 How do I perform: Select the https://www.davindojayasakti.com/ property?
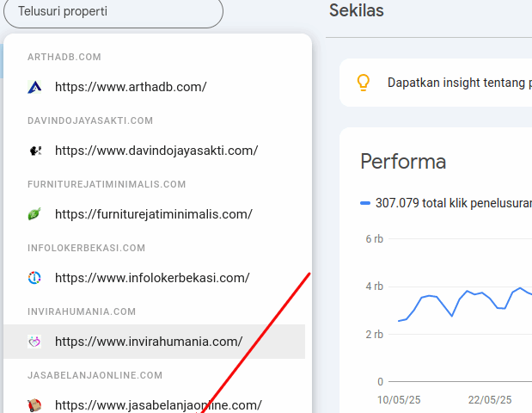(x=155, y=151)
